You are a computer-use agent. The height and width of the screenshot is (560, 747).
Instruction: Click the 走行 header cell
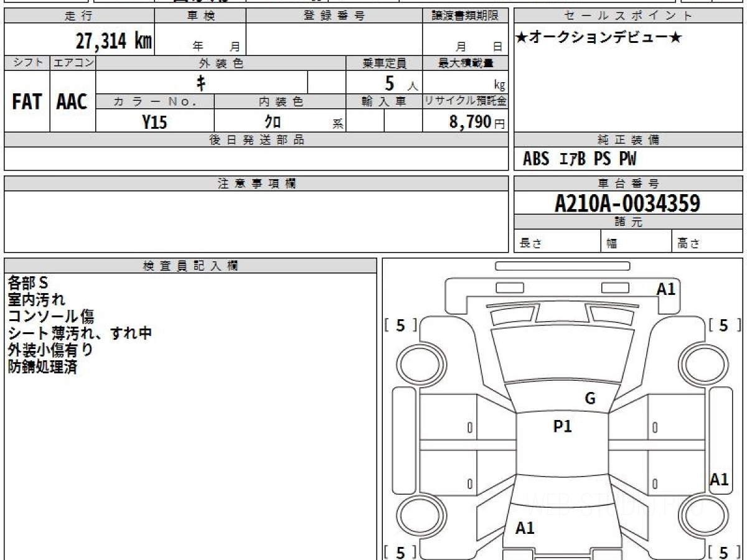[x=78, y=16]
